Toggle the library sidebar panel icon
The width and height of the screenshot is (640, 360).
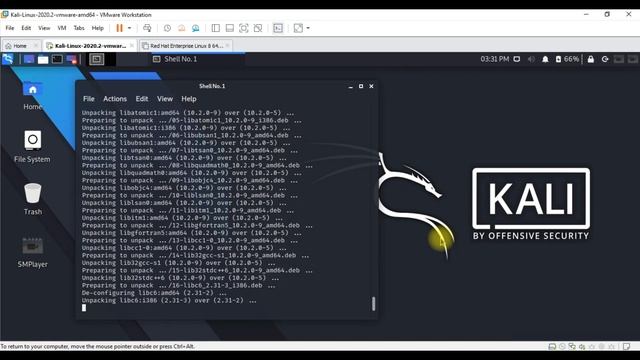(x=216, y=28)
